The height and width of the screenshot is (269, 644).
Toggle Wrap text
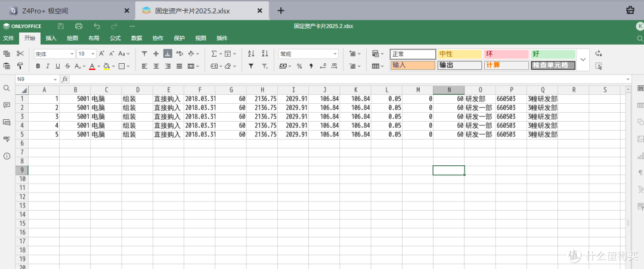tap(179, 54)
